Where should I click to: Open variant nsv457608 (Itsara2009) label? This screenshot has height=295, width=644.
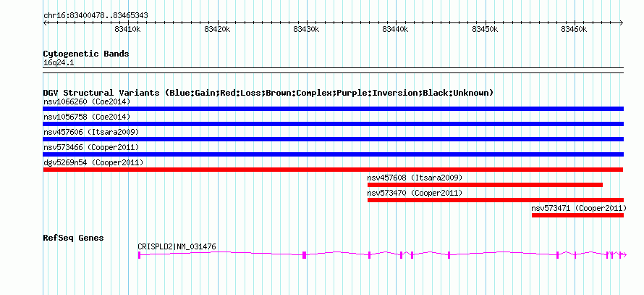[x=415, y=178]
